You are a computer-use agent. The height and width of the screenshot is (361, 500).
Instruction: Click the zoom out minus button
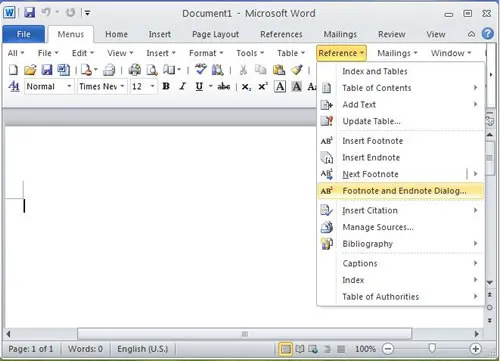coord(388,349)
